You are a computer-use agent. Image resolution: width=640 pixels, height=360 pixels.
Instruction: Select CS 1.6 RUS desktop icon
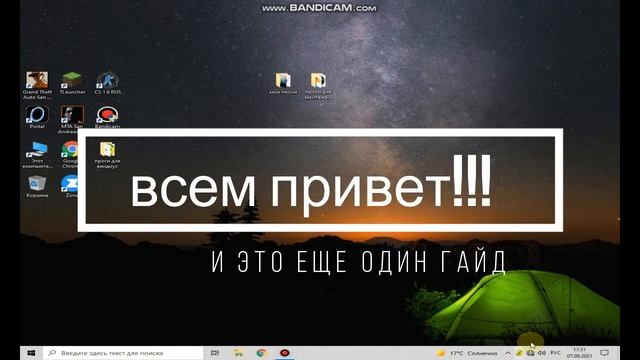coord(107,83)
